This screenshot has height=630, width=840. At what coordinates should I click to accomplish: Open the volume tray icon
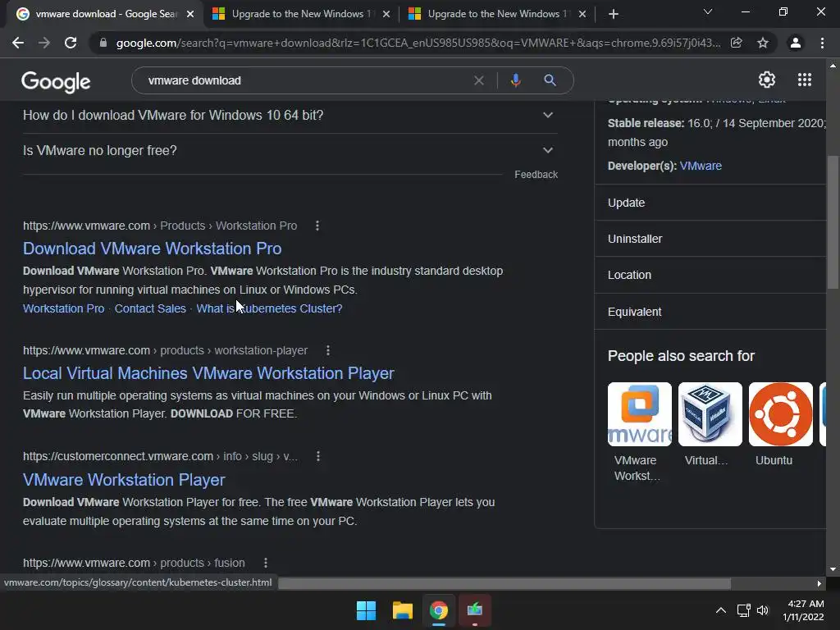[x=763, y=610]
